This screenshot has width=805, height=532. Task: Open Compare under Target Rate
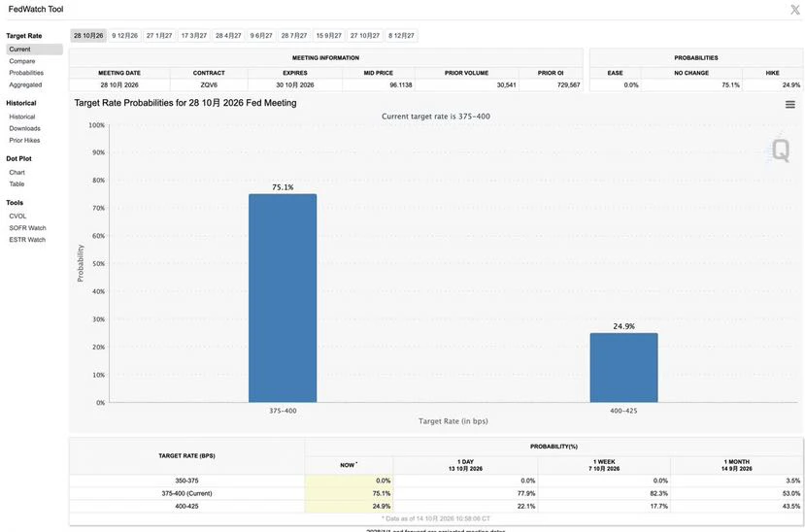(x=22, y=61)
